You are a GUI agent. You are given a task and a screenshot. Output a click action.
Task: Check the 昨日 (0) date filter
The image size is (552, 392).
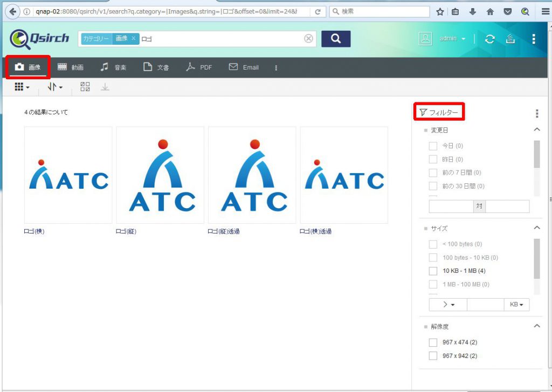(433, 159)
